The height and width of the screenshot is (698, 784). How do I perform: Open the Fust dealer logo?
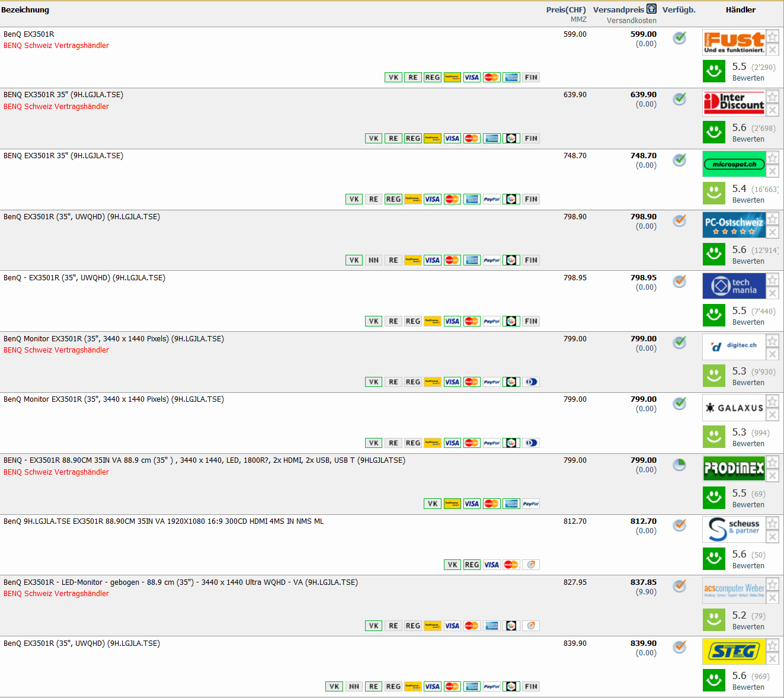[x=734, y=43]
